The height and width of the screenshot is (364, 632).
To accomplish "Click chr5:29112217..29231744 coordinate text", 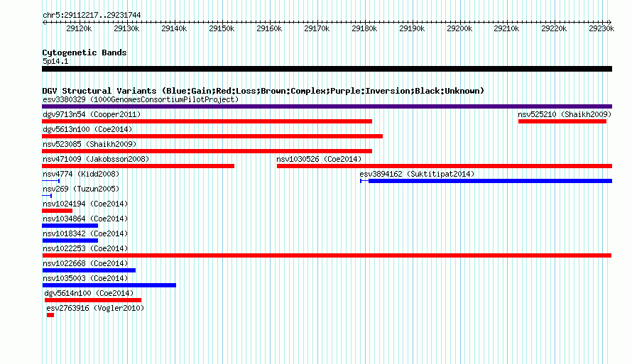I will coord(92,16).
